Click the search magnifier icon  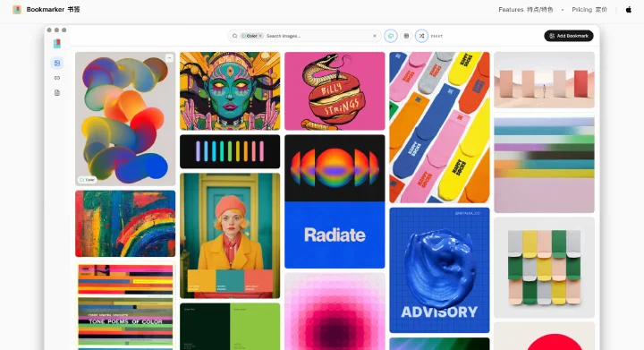point(234,36)
